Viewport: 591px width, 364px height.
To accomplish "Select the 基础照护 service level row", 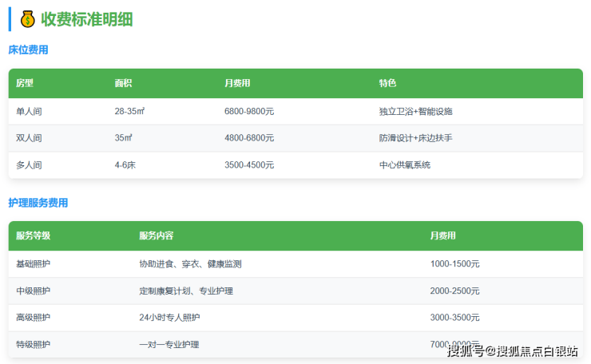I will pos(34,263).
